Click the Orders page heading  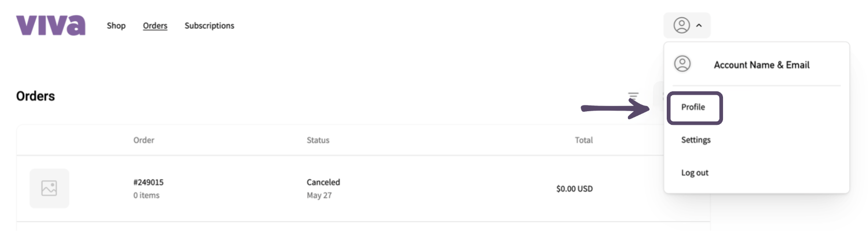35,96
